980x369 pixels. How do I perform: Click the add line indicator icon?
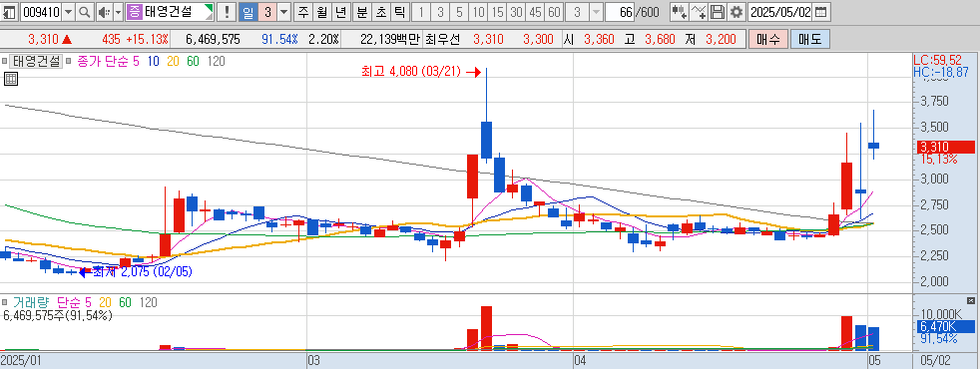700,11
